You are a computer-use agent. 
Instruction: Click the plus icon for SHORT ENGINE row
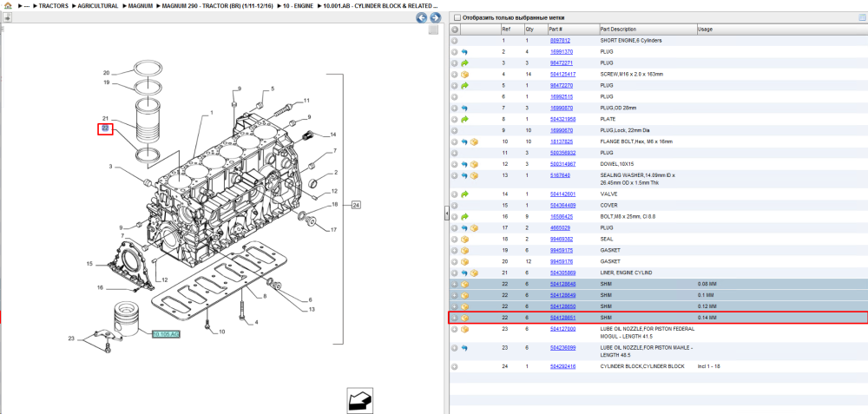pos(455,41)
